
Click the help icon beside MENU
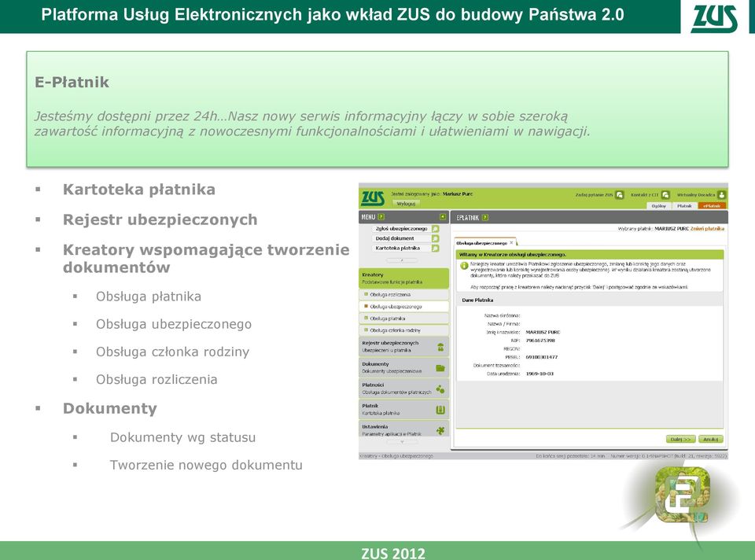pos(381,217)
